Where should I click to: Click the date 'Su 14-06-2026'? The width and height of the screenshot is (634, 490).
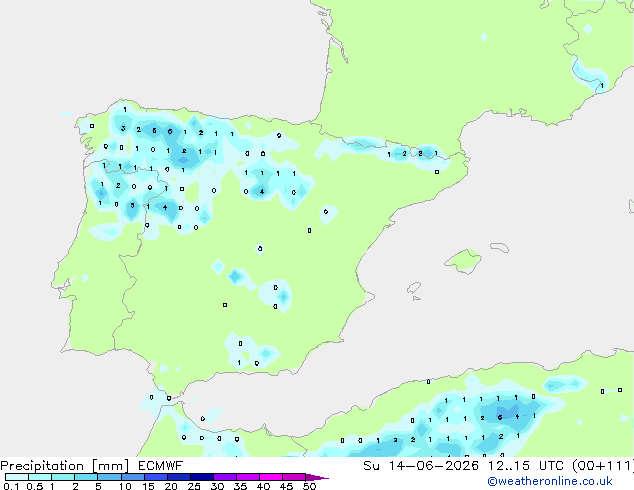pyautogui.click(x=421, y=466)
